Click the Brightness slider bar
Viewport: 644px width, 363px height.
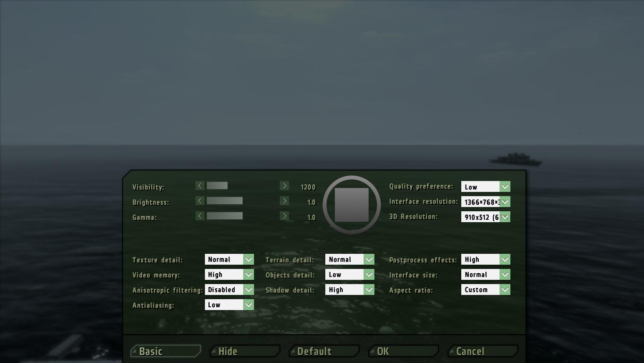point(242,201)
